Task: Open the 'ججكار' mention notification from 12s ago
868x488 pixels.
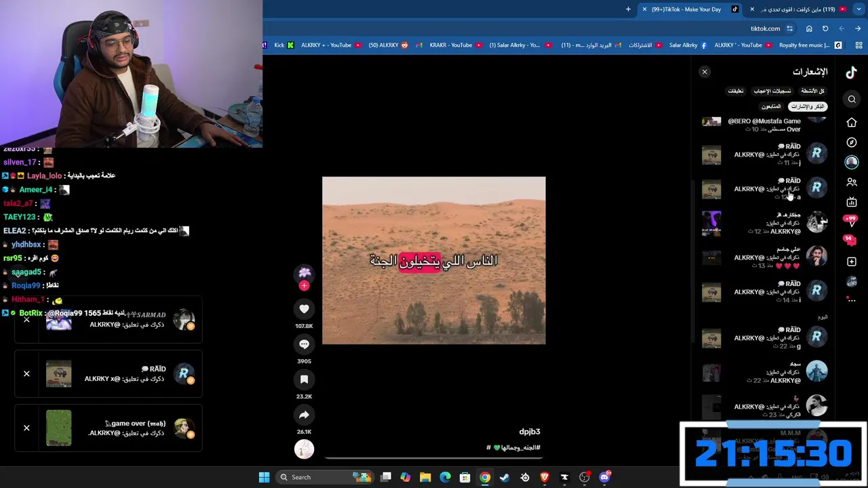Action: coord(764,222)
